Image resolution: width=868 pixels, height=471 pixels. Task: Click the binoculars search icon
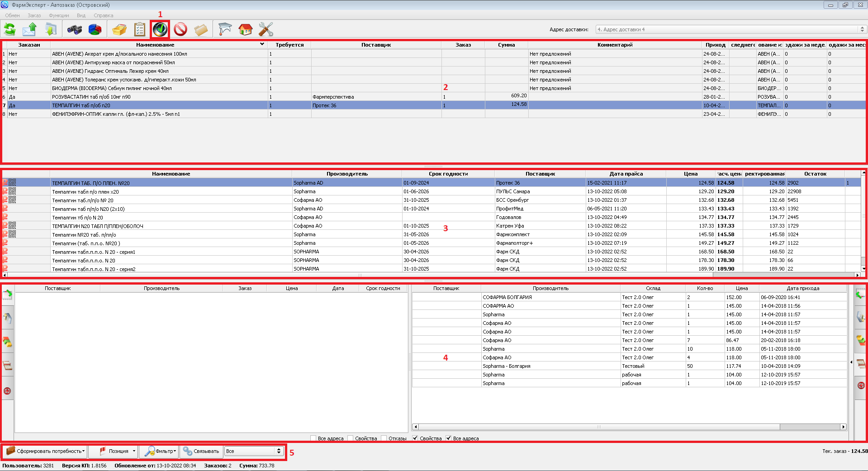[74, 30]
